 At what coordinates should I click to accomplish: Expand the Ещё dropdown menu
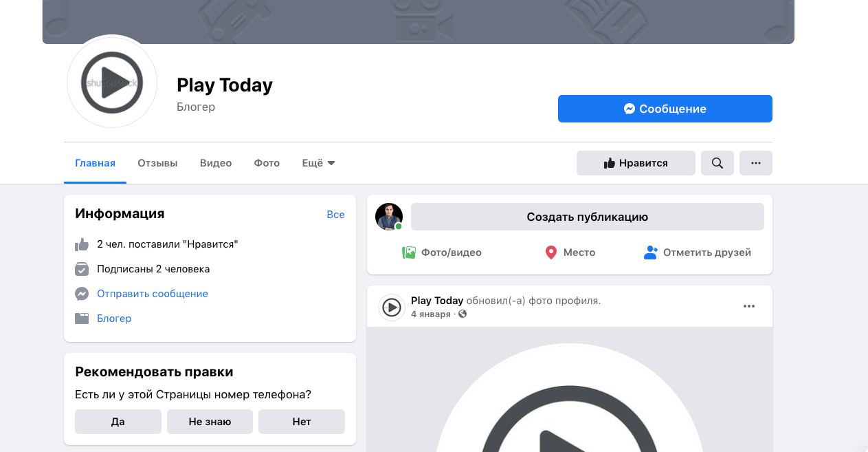[x=318, y=163]
